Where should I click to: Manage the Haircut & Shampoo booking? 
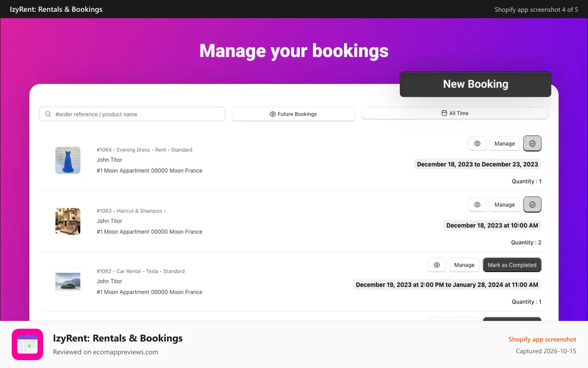click(x=505, y=205)
